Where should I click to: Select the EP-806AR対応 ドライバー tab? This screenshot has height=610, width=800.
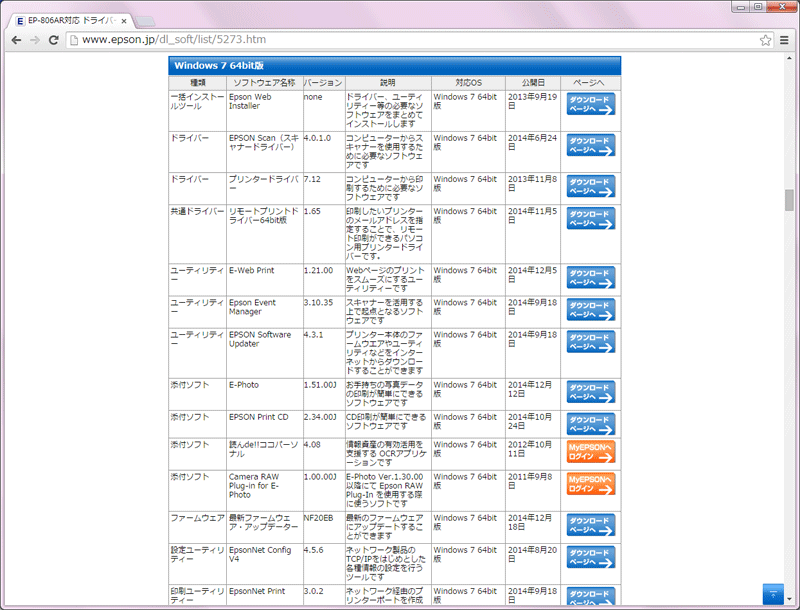click(x=70, y=21)
